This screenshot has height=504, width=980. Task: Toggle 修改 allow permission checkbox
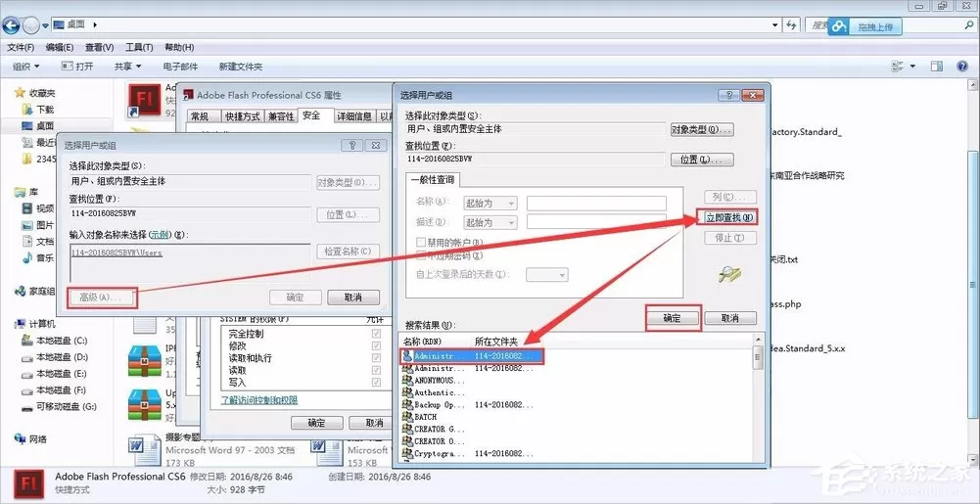click(376, 345)
